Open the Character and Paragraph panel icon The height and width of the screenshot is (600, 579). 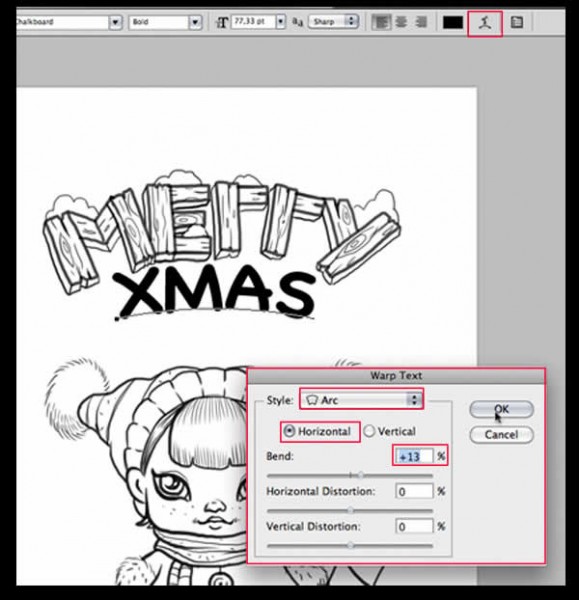517,22
